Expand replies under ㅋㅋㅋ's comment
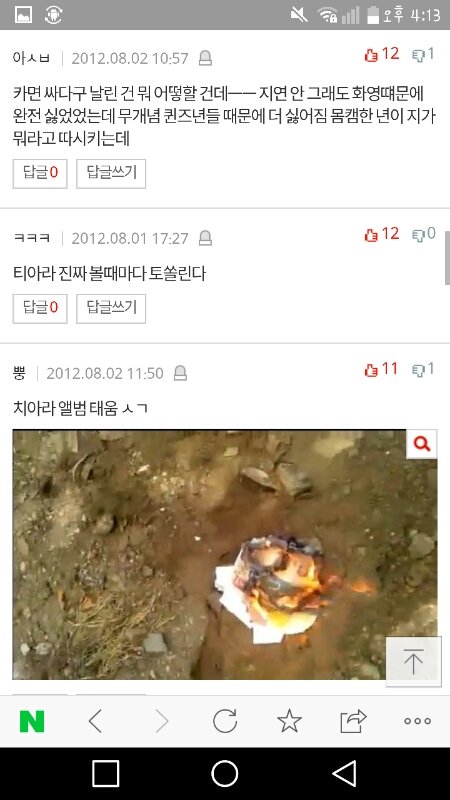The height and width of the screenshot is (800, 450). (x=40, y=308)
